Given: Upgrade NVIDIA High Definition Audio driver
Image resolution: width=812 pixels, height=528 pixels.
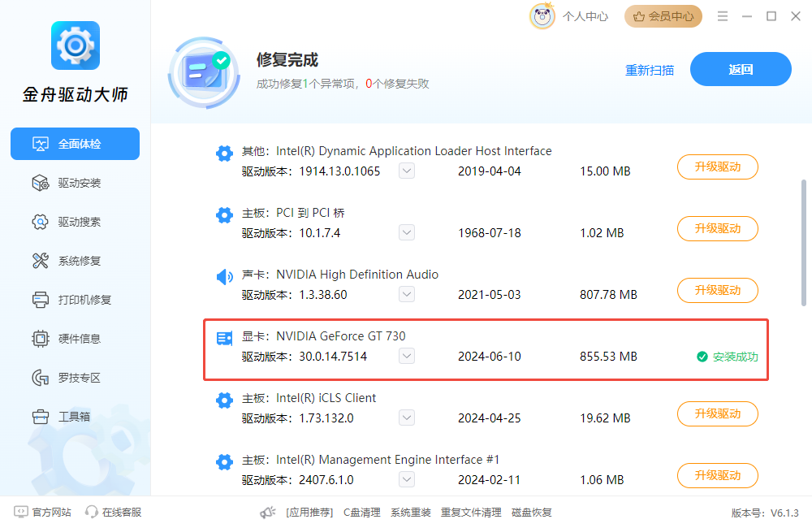Looking at the screenshot, I should click(718, 290).
